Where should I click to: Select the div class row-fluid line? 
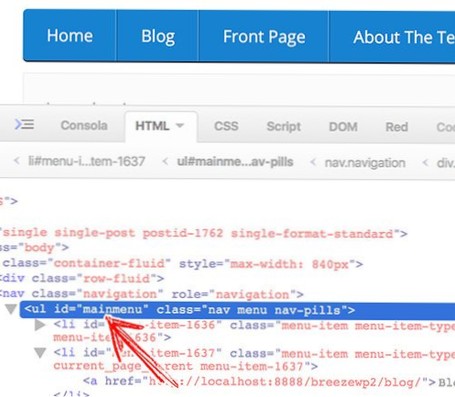pyautogui.click(x=82, y=278)
